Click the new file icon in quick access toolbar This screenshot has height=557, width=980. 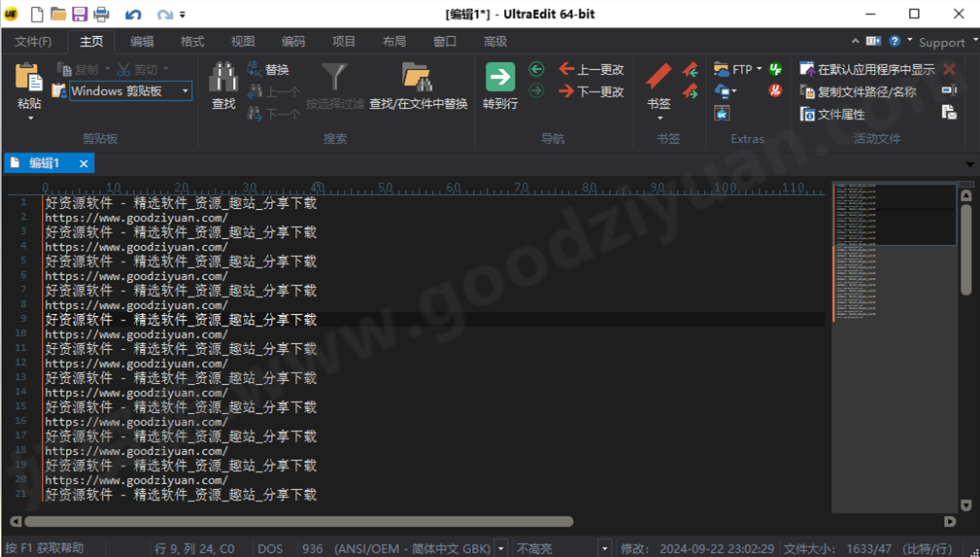pyautogui.click(x=38, y=14)
